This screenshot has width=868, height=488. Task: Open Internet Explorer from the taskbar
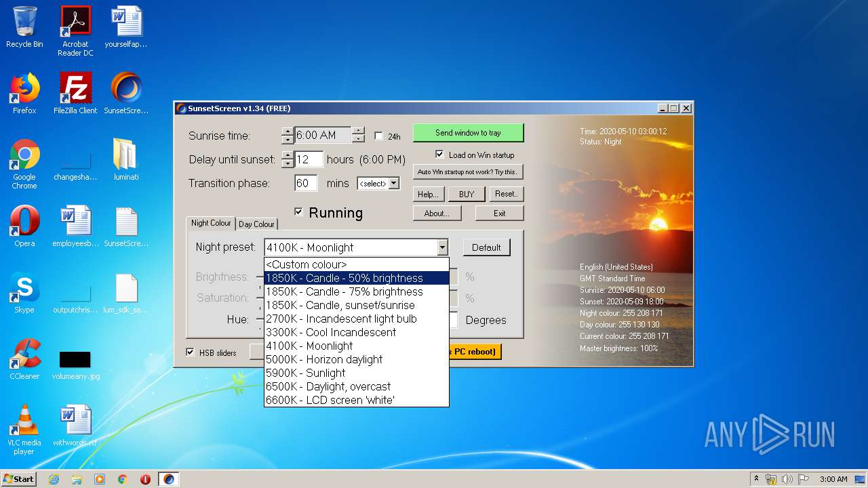(54, 479)
